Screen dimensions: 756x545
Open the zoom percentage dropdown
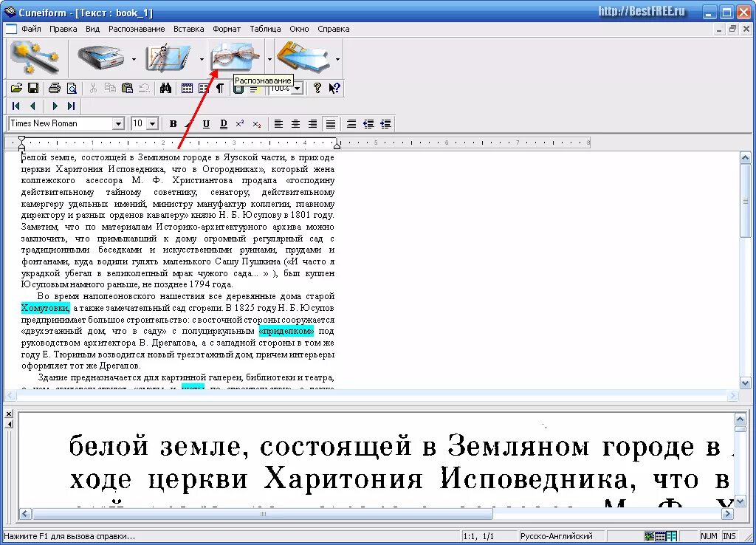297,89
